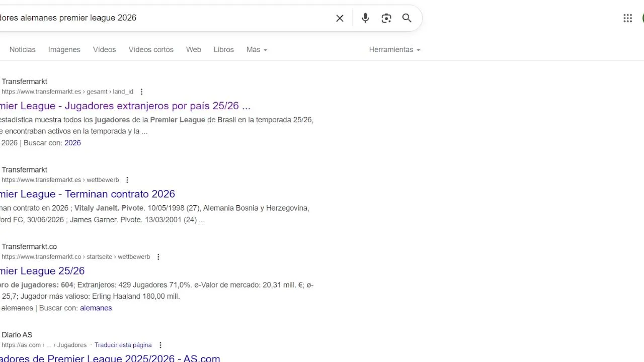The height and width of the screenshot is (362, 644).
Task: Open the Premier League 25/26 result
Action: [x=42, y=271]
